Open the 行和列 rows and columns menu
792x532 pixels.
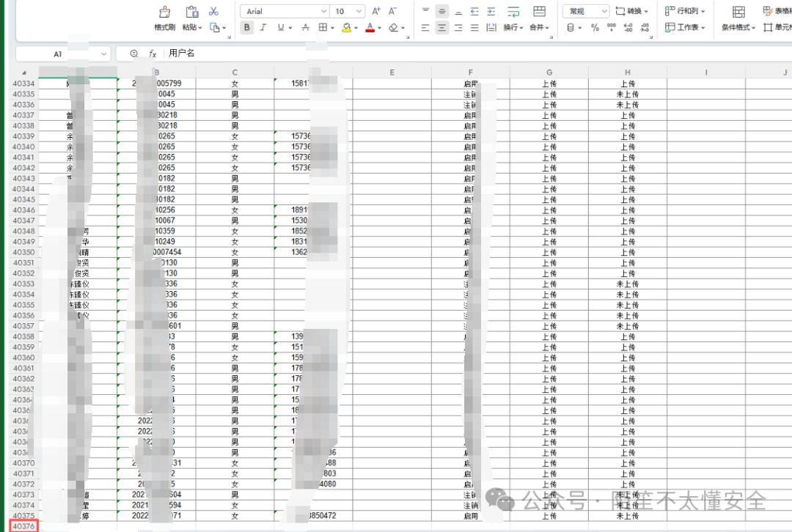685,11
